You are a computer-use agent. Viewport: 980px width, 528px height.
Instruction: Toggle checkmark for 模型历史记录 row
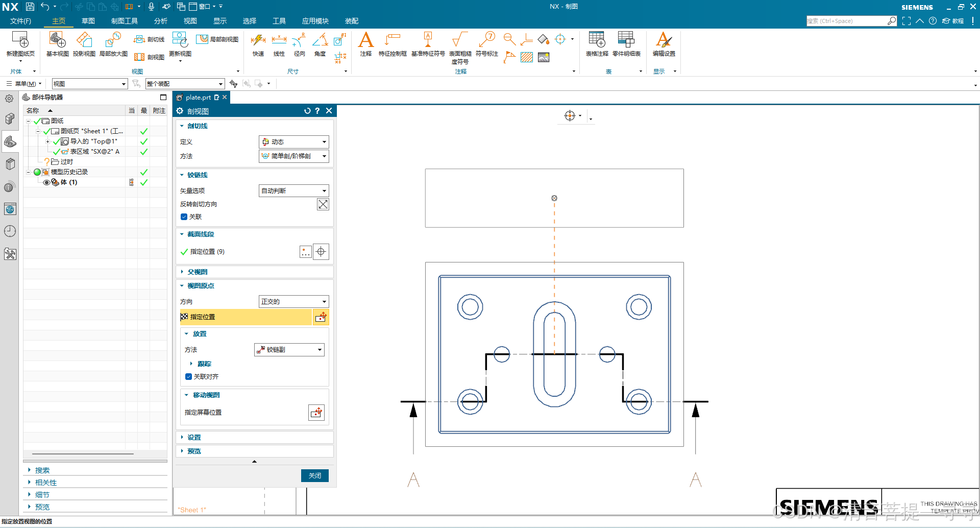[x=144, y=172]
